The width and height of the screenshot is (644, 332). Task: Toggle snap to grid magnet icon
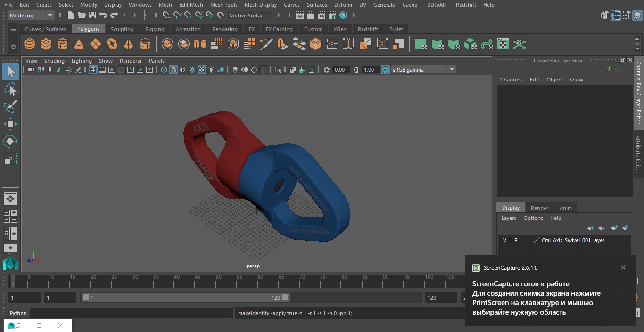(x=166, y=16)
